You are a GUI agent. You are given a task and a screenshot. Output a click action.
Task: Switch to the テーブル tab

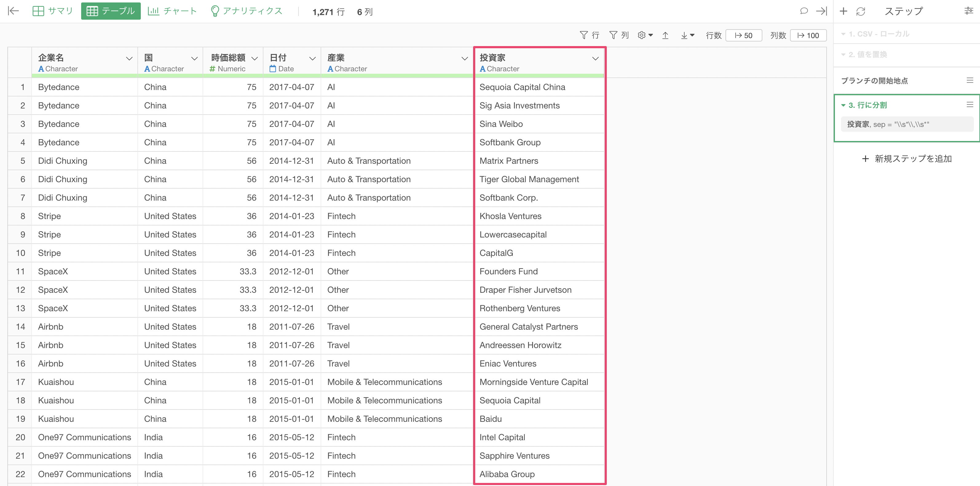point(111,11)
